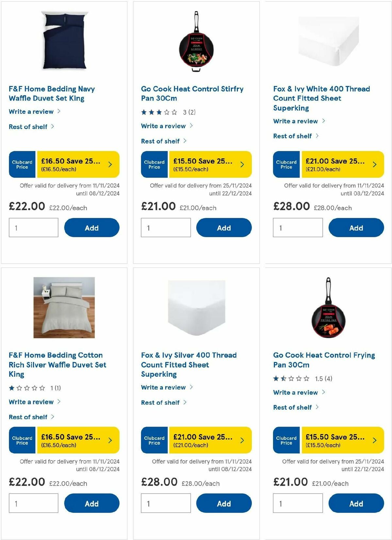Click the arrow on the Frying Pan Clubcard banner
The height and width of the screenshot is (540, 392).
pos(375,440)
